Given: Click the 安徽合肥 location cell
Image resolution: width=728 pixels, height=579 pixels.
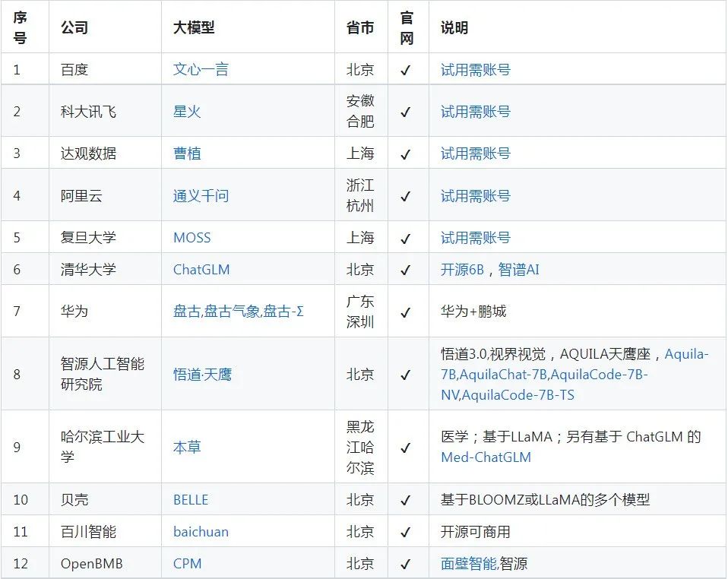Looking at the screenshot, I should coord(360,112).
